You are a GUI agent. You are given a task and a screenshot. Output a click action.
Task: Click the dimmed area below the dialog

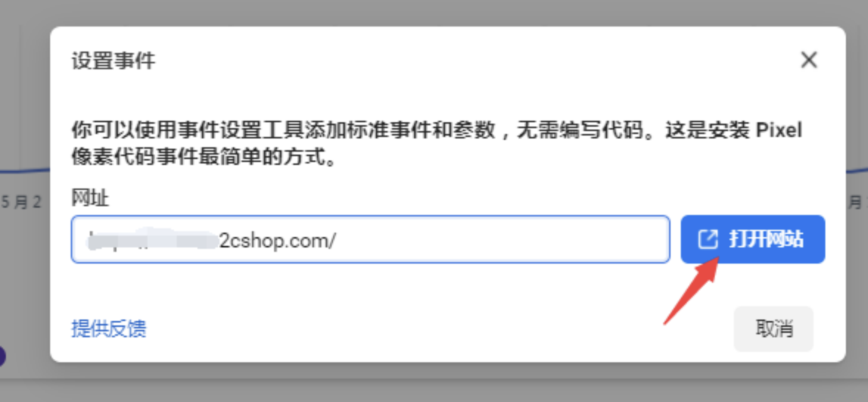(434, 383)
